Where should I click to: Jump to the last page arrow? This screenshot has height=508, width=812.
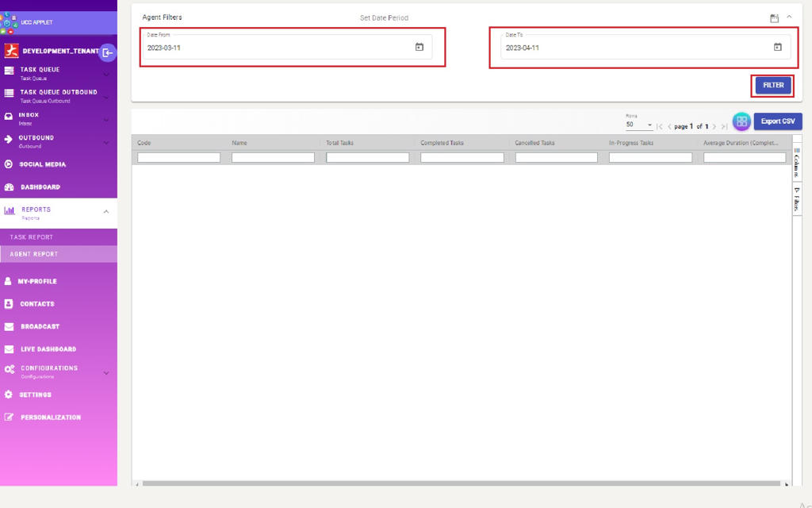point(725,127)
